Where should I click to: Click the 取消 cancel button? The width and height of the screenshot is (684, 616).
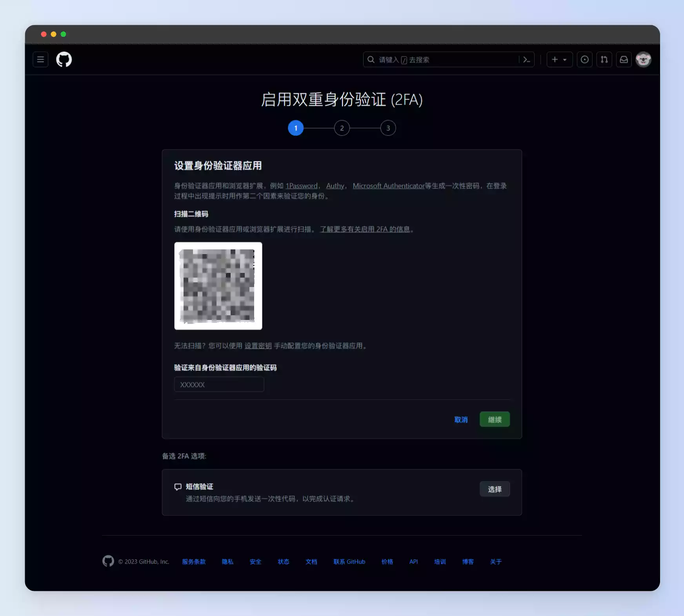tap(461, 420)
